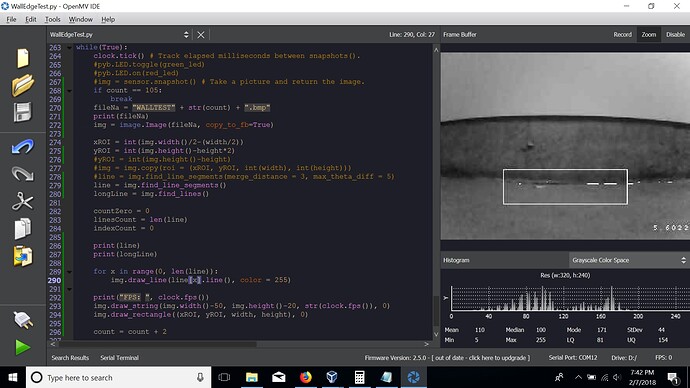Viewport: 690px width, 388px height.
Task: Click line number 290 in the gutter
Action: [55, 280]
